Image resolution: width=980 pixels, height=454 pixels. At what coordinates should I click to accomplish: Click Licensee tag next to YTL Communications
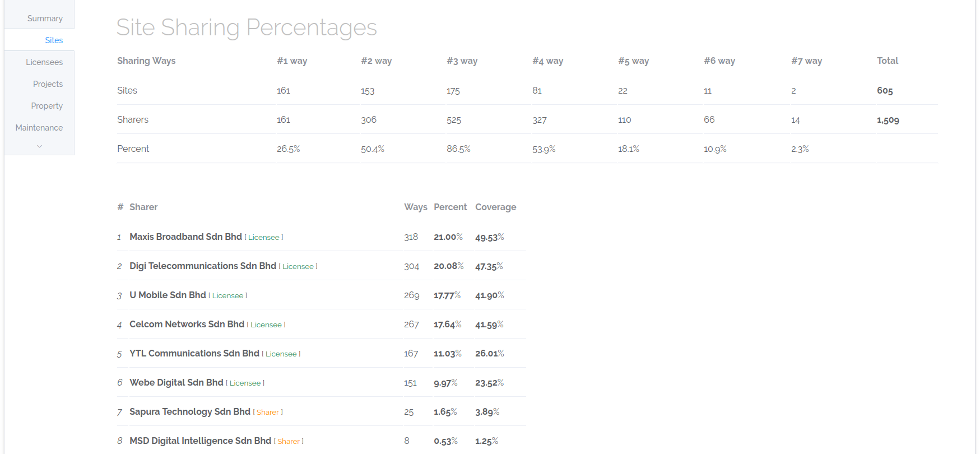(x=281, y=354)
